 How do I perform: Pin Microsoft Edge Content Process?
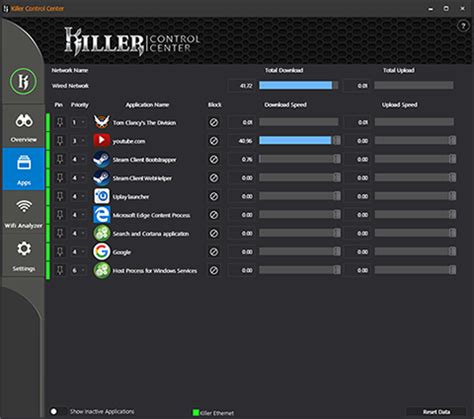click(x=60, y=215)
